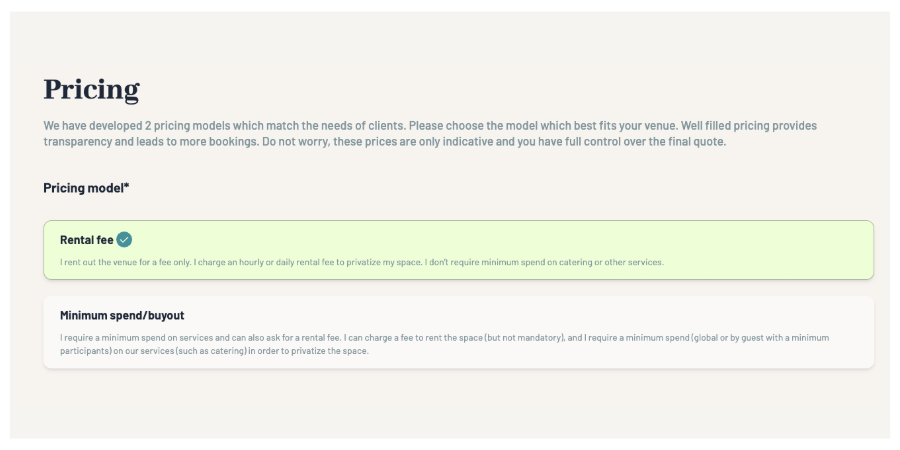Click the "Rental fee" option title
Viewport: 900px width, 450px height.
(87, 239)
